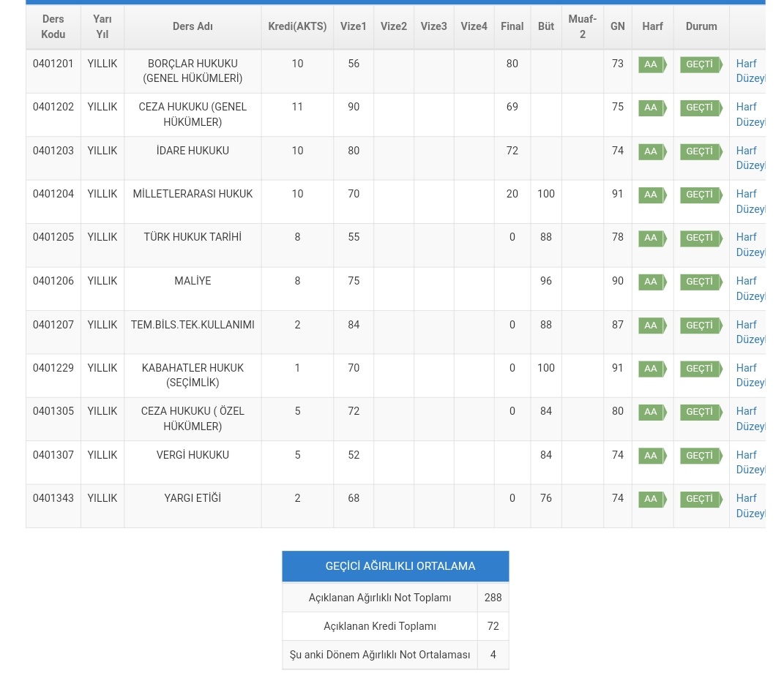784x673 pixels.
Task: Click the Final score 80 for BORÇLAR HUKUKU
Action: tap(512, 64)
